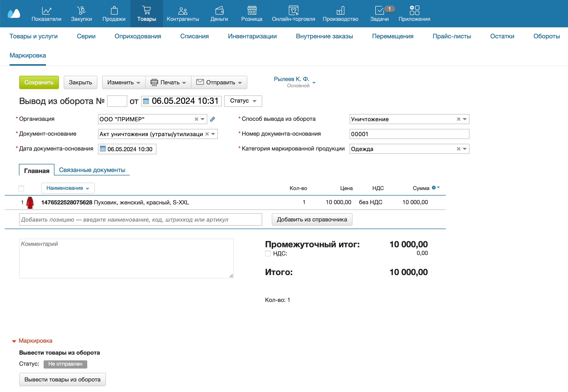Toggle the select-all rows checkbox

point(21,188)
